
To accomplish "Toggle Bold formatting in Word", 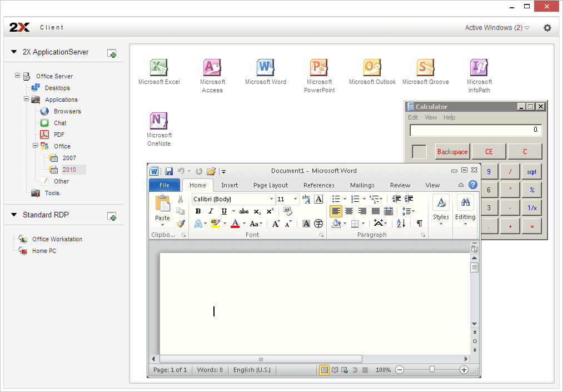I will (x=198, y=211).
